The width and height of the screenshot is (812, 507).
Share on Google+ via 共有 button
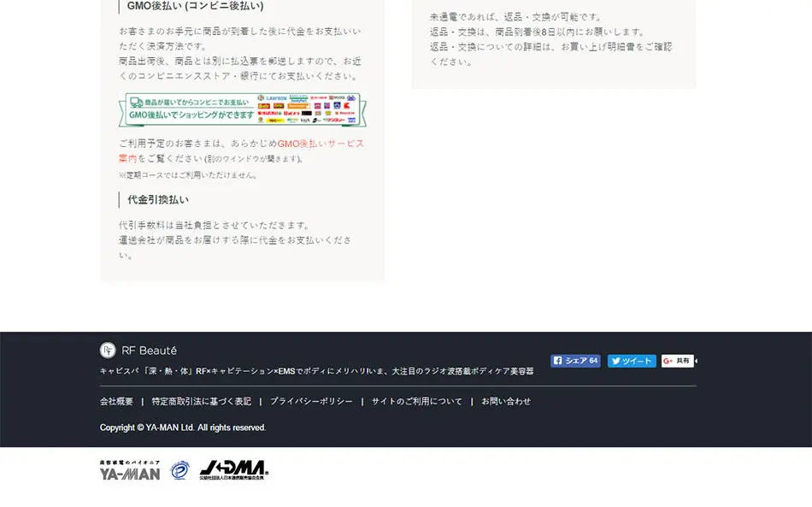pos(677,361)
